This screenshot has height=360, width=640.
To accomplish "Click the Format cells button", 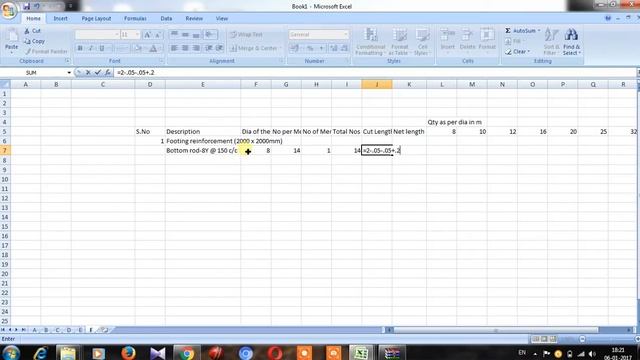I will [487, 40].
